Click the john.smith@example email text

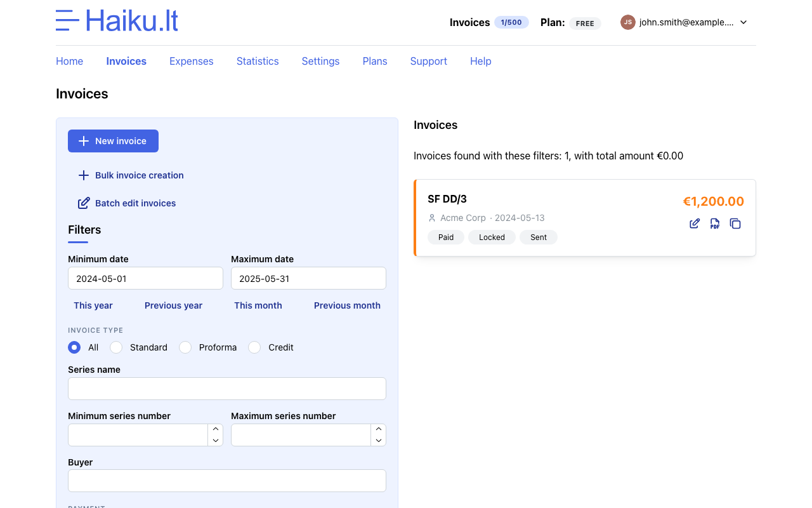coord(686,22)
